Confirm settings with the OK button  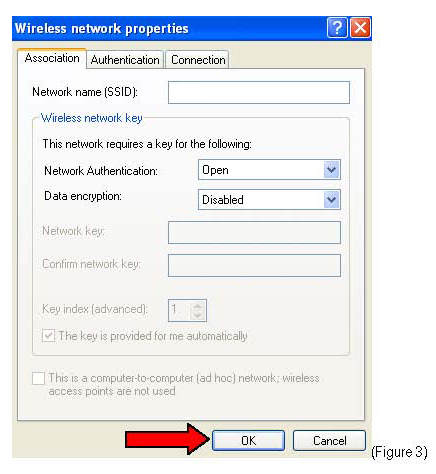(248, 441)
